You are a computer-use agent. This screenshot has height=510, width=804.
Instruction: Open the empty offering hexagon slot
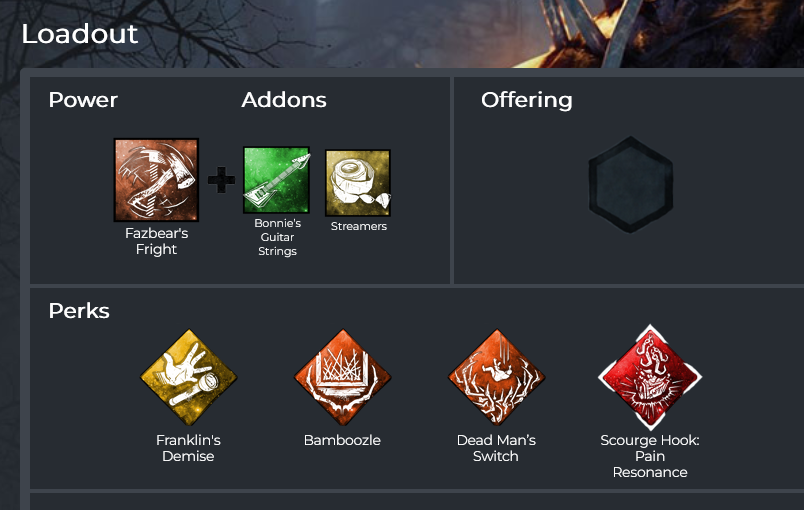click(631, 185)
